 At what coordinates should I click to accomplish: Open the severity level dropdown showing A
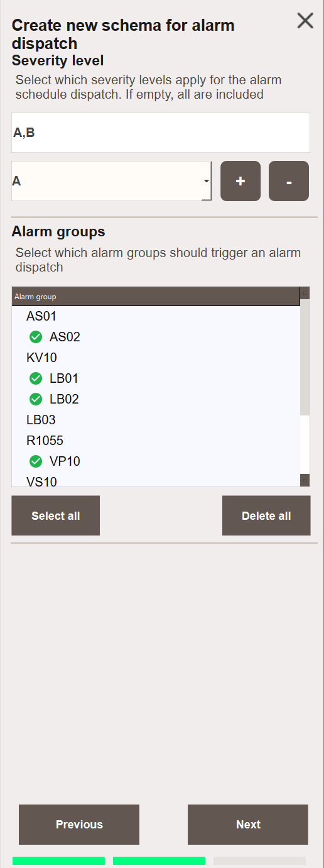[111, 181]
